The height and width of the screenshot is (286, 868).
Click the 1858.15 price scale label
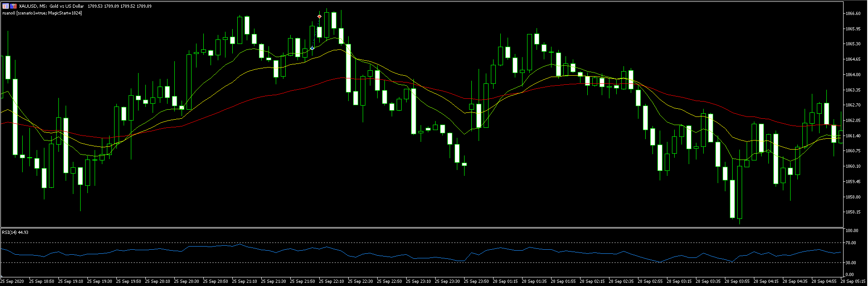click(853, 212)
